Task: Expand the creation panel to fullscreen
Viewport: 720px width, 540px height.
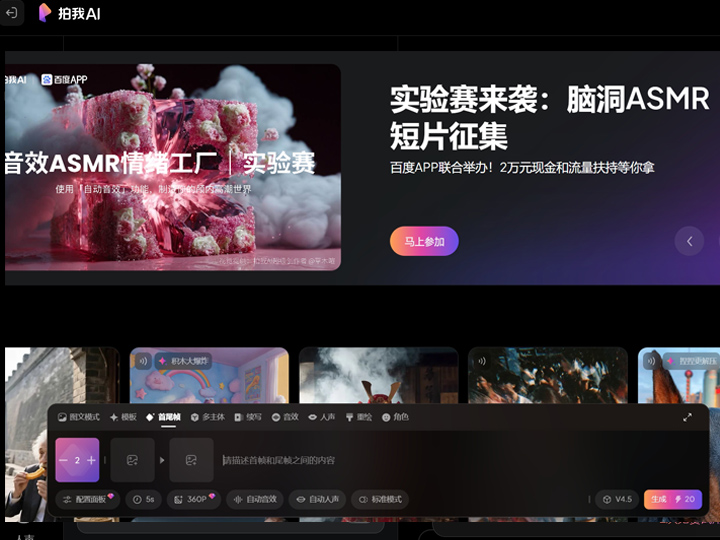Action: (x=687, y=417)
